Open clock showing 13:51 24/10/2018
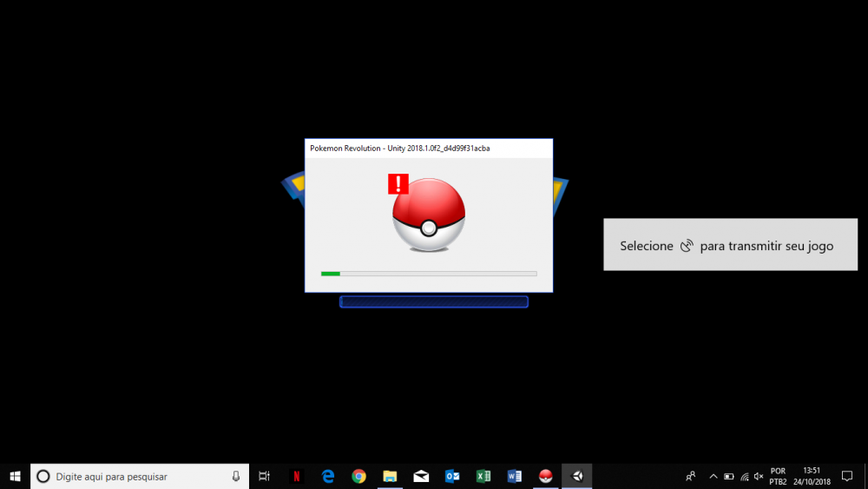 point(812,476)
